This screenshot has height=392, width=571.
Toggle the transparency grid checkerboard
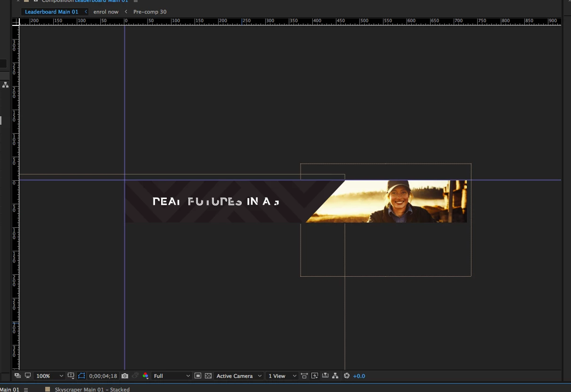tap(208, 376)
